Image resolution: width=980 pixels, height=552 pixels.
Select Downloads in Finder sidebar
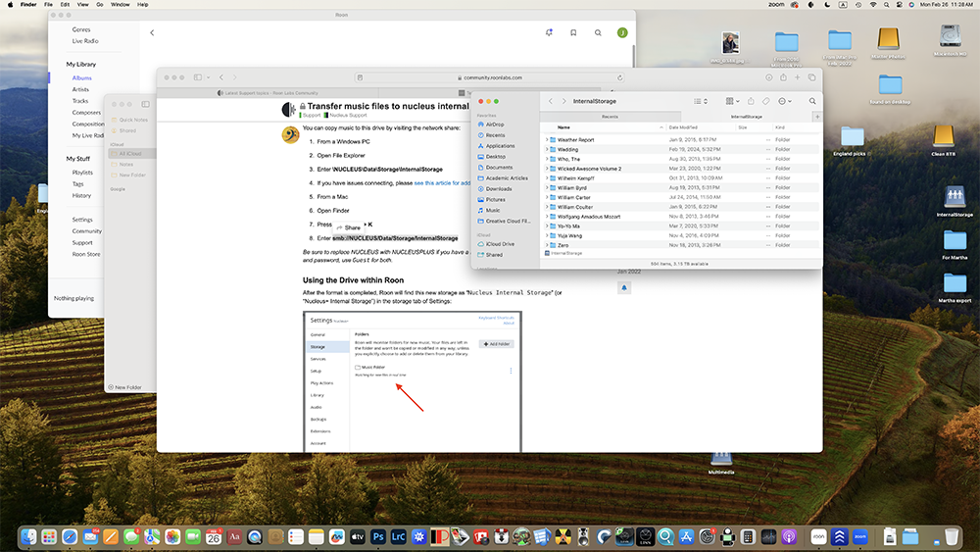coord(499,189)
